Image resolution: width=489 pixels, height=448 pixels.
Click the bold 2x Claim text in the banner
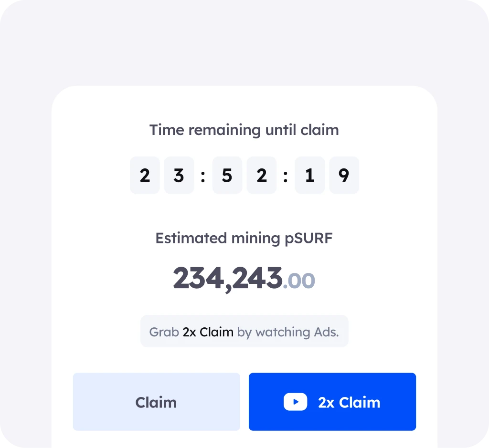(x=207, y=332)
